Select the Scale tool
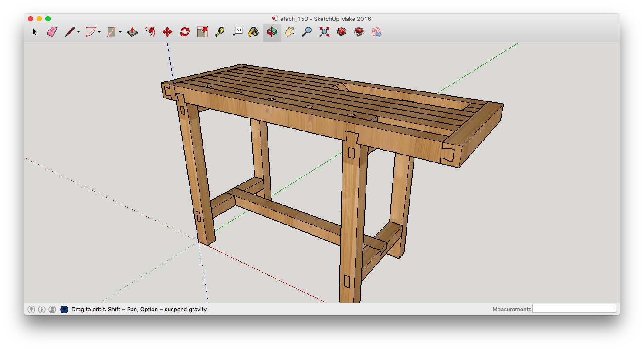 tap(202, 32)
